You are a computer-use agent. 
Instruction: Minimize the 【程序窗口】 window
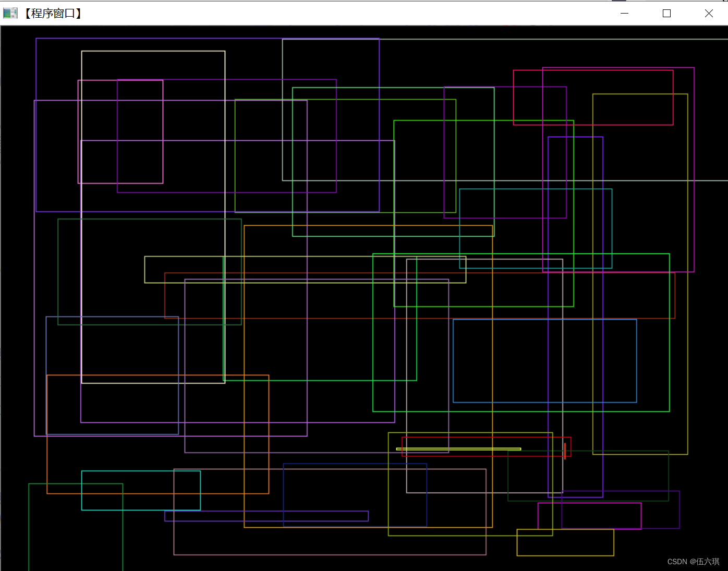coord(624,14)
